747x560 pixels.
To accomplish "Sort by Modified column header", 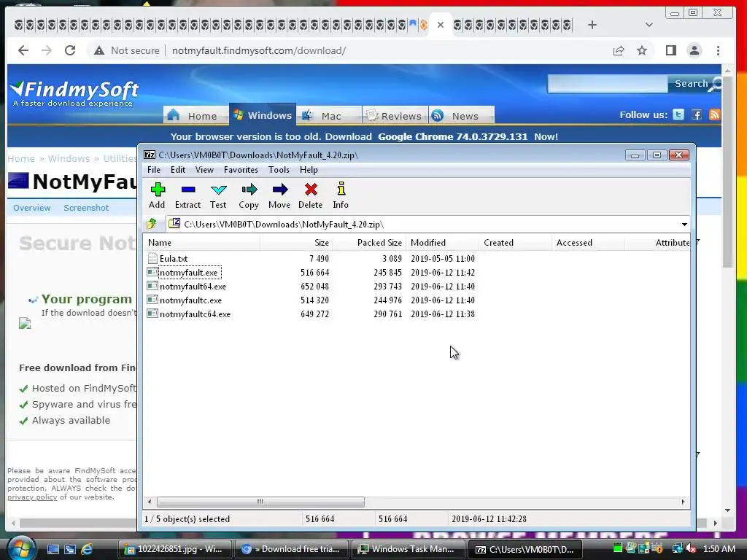I will (442, 243).
